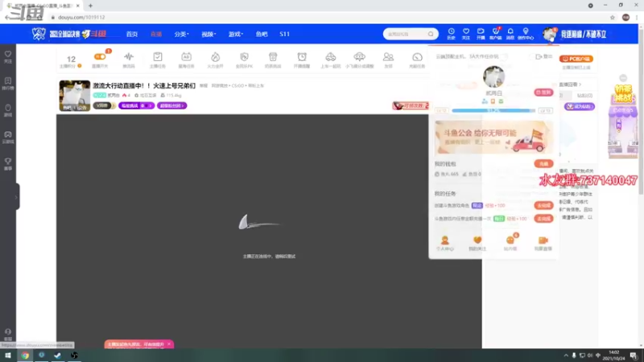Expand the 分类 category dropdown

(x=181, y=34)
